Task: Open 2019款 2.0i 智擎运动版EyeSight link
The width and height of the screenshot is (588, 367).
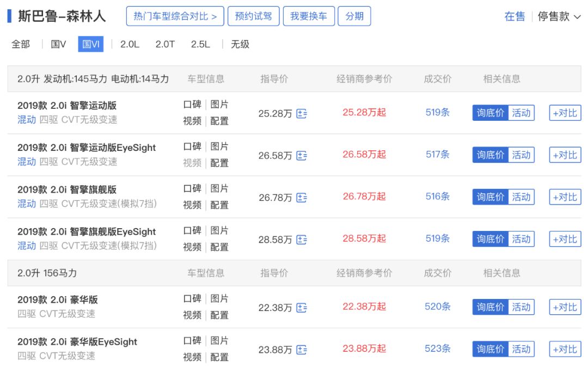Action: [x=86, y=148]
